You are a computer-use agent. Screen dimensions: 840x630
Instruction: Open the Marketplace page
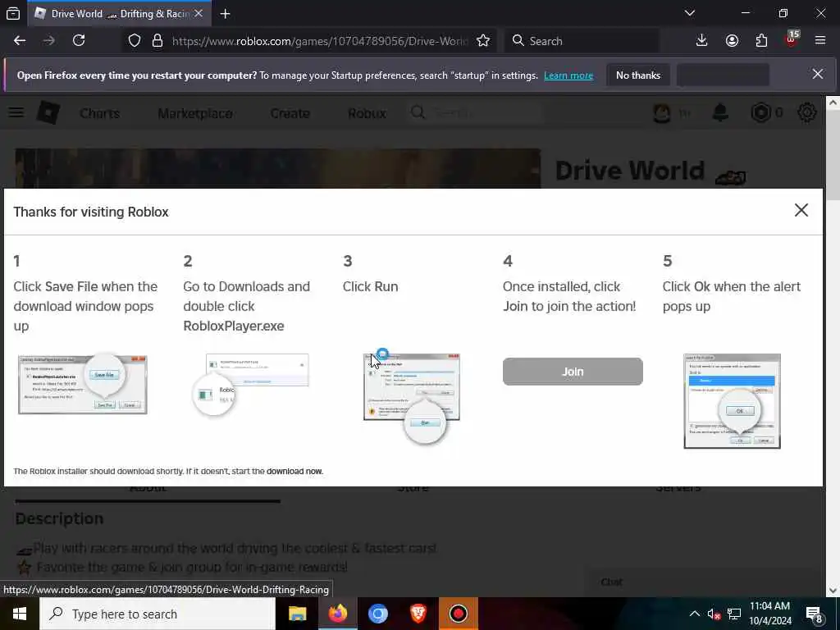point(195,113)
